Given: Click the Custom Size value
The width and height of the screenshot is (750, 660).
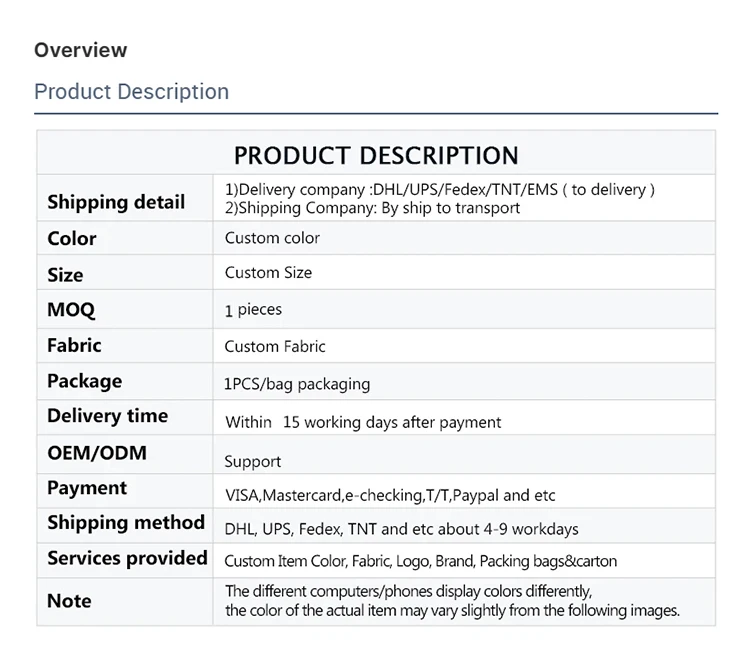Looking at the screenshot, I should tap(268, 273).
